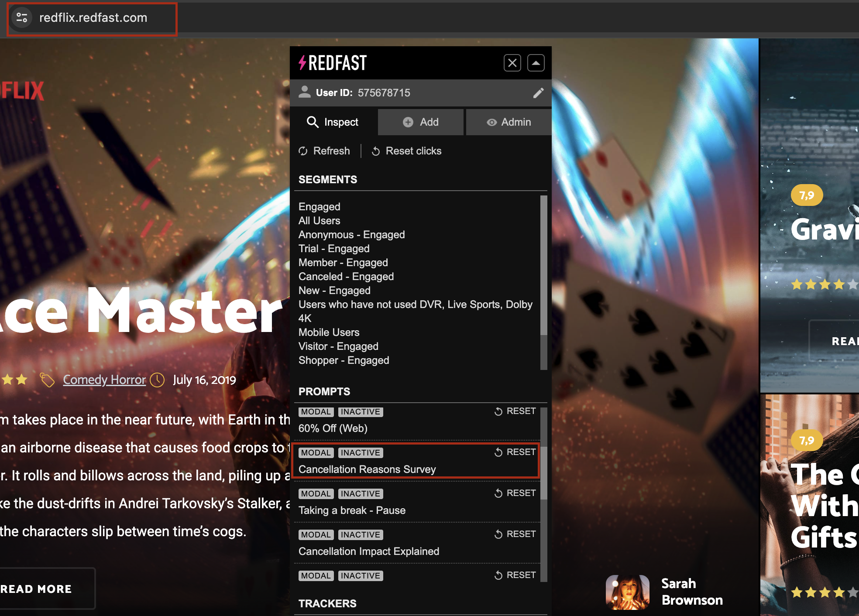The image size is (859, 616).
Task: Click the redflix.redfast.com URL text
Action: [x=93, y=17]
